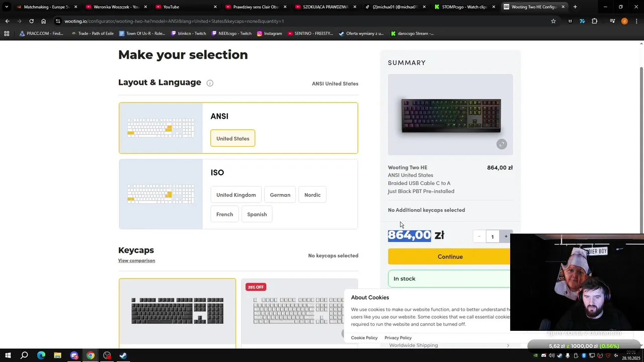Enlarge the keyboard preview image
This screenshot has width=644, height=362.
pos(502,144)
